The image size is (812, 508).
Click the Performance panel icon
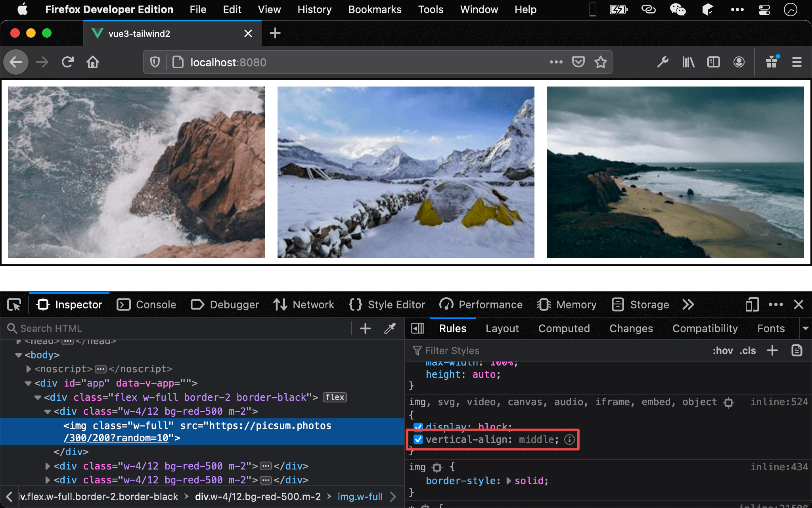pos(446,304)
